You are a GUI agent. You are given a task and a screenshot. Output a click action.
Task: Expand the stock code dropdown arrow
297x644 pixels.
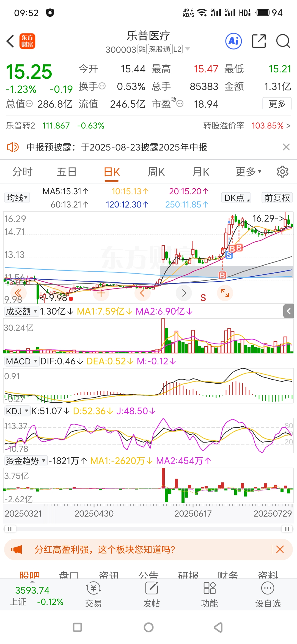(188, 49)
